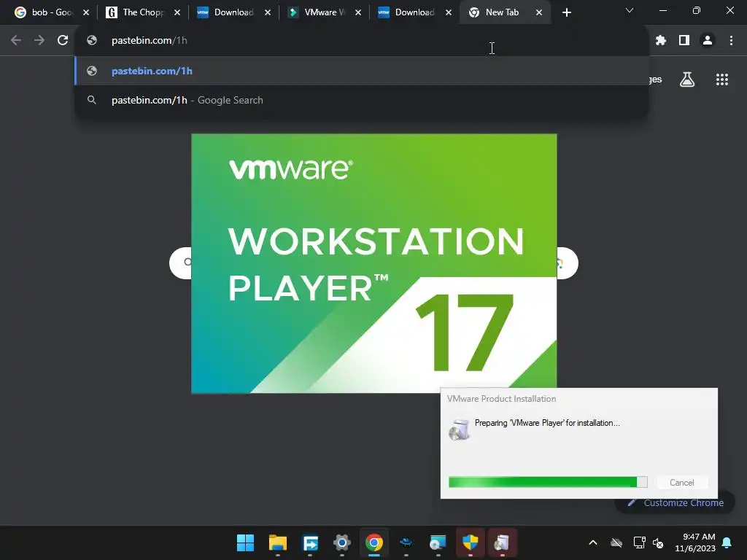Image resolution: width=747 pixels, height=560 pixels.
Task: Close the 'bob - Google' tab
Action: 86,12
